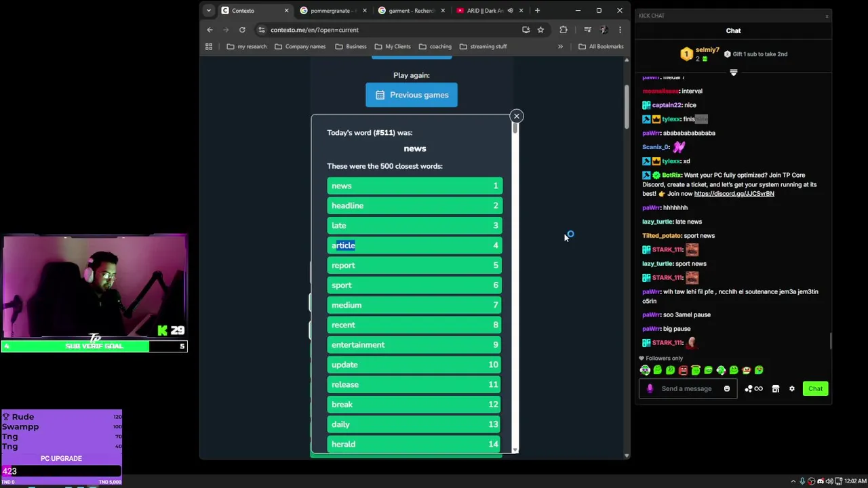Install app icon in address bar
Screen dimensions: 868x488
pyautogui.click(x=526, y=30)
